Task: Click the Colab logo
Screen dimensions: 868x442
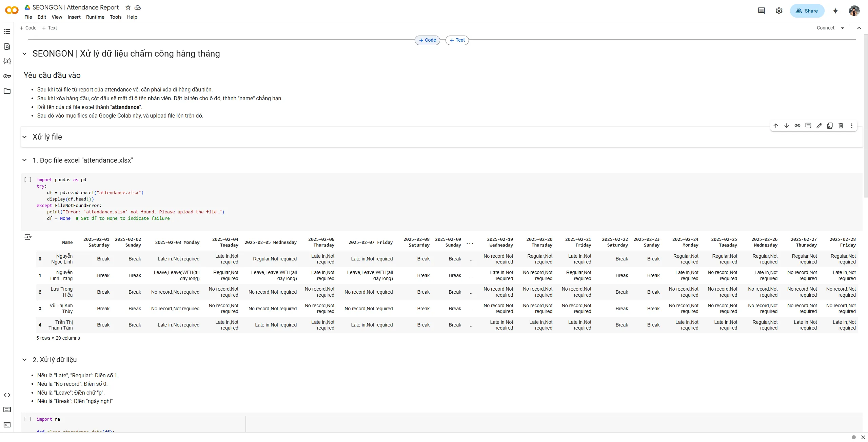Action: pos(12,10)
